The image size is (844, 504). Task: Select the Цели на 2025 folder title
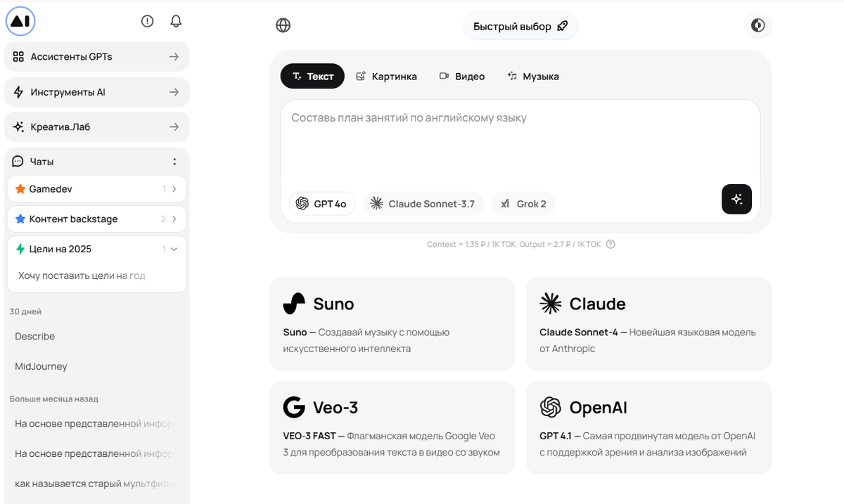pyautogui.click(x=60, y=249)
